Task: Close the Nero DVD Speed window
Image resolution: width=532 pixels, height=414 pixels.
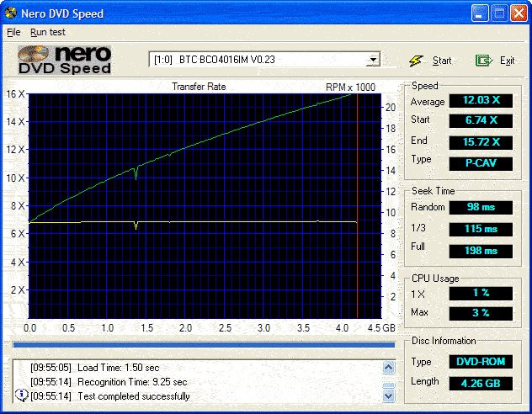Action: (x=519, y=13)
